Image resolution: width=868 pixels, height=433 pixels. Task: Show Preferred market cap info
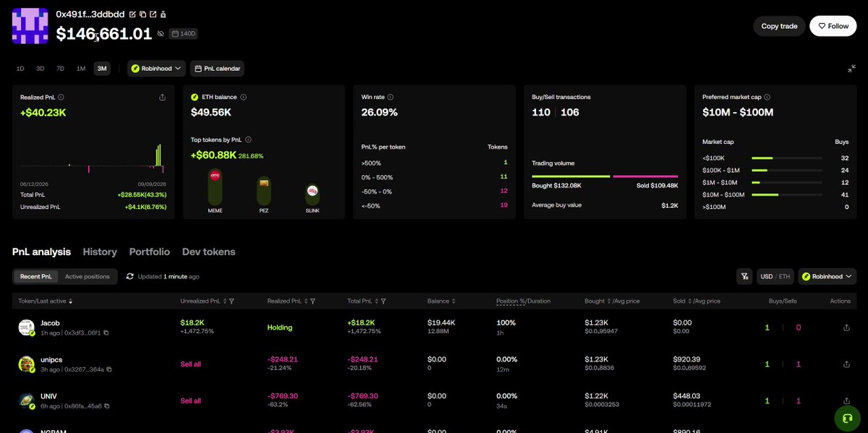[767, 97]
